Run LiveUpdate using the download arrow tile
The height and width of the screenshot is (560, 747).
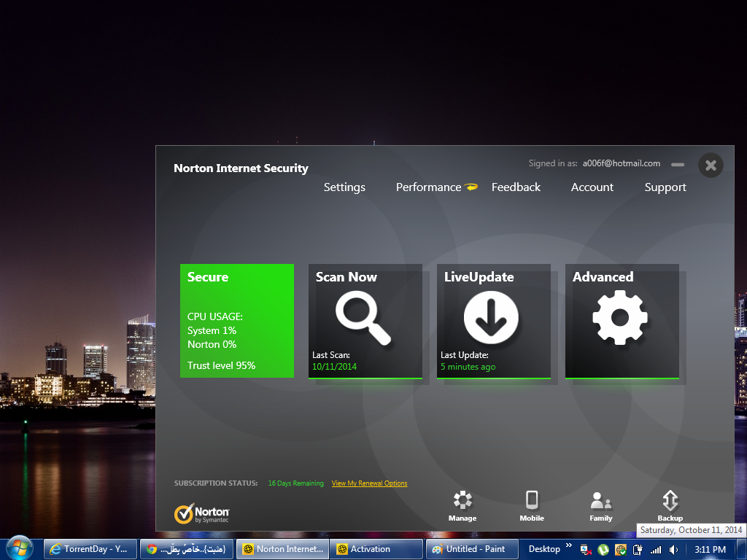494,322
